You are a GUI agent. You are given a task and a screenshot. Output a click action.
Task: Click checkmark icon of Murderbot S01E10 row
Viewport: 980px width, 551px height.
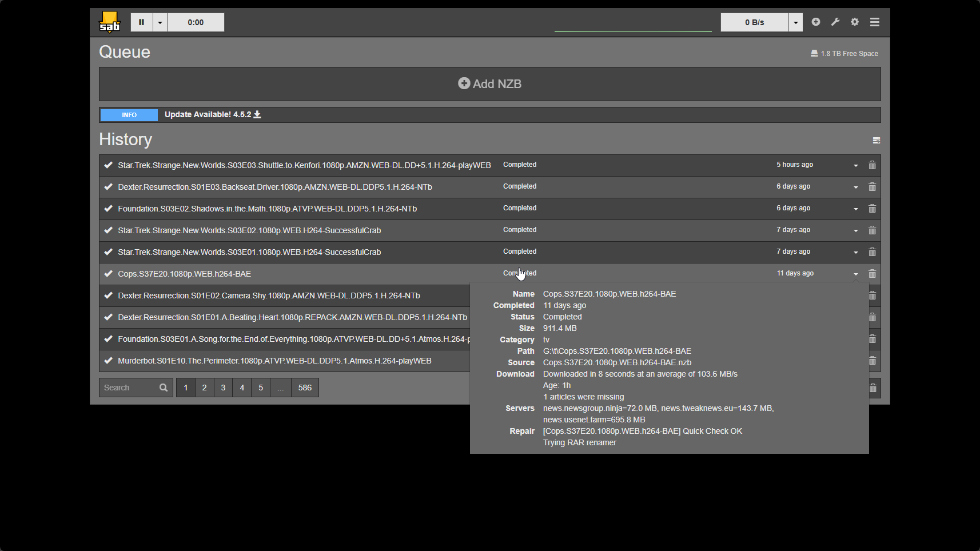coord(108,361)
